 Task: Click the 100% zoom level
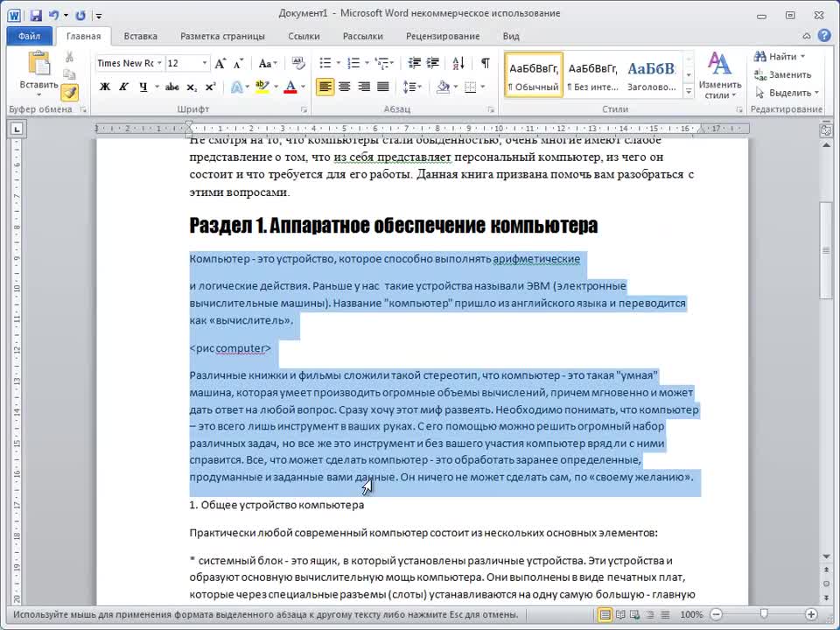tap(691, 614)
